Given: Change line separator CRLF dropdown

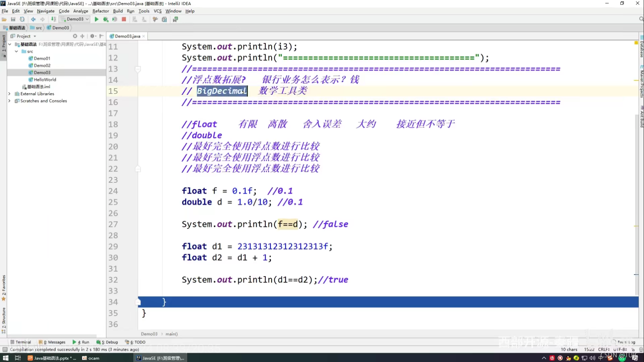Looking at the screenshot, I should tap(604, 349).
